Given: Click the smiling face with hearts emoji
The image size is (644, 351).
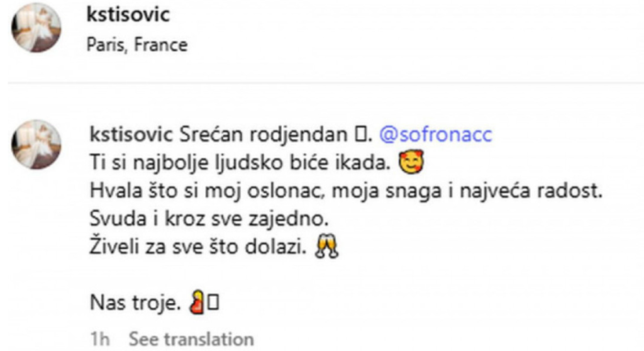Looking at the screenshot, I should click(411, 162).
